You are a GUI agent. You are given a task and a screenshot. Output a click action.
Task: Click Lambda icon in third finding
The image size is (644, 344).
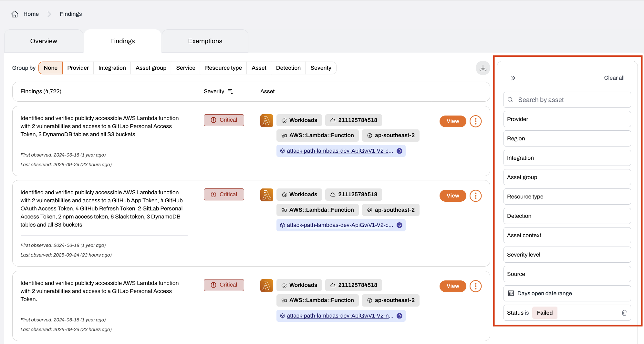(267, 286)
